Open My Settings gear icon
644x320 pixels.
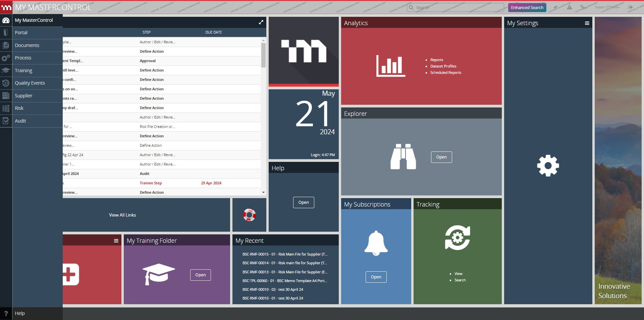[x=548, y=166]
